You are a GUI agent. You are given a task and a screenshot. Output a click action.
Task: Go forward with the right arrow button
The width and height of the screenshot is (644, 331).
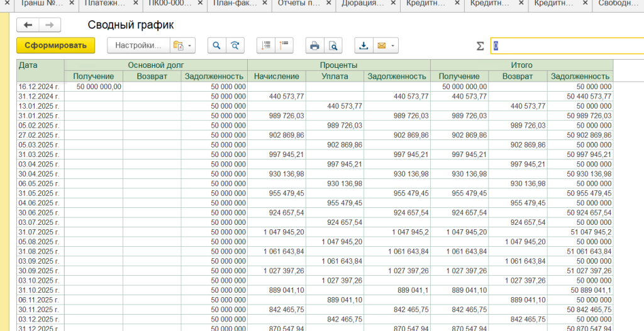click(x=50, y=25)
